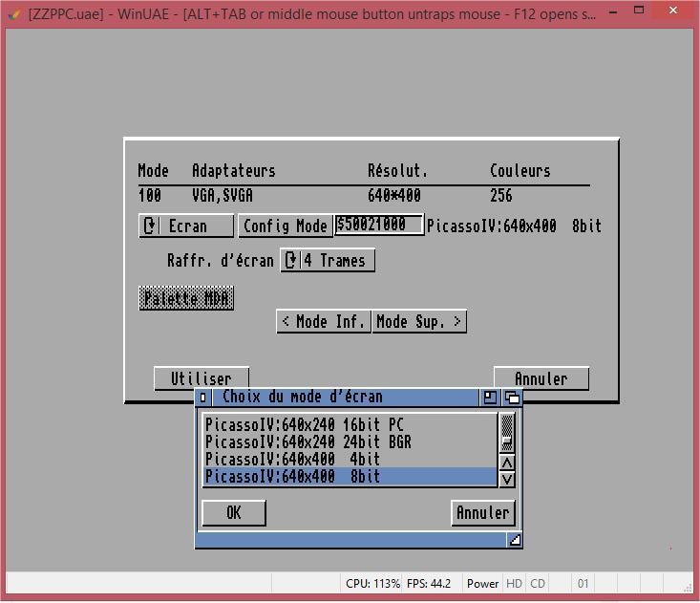
Task: Open Config Mode button
Action: [x=286, y=226]
